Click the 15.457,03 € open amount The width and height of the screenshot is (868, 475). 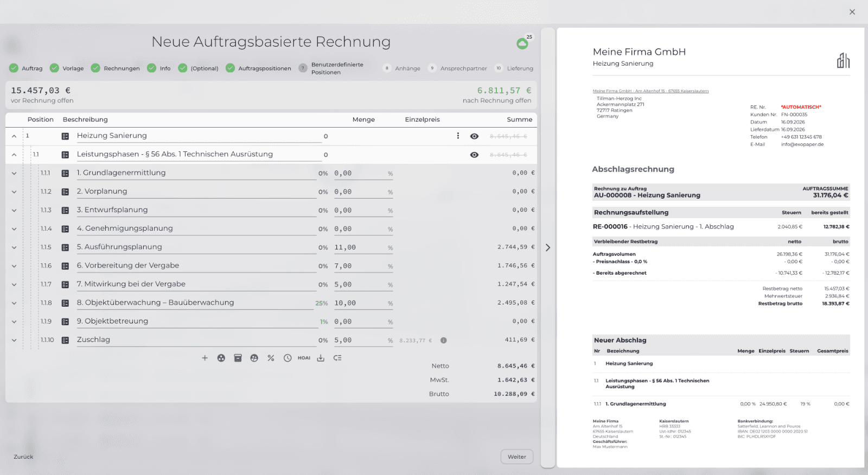pyautogui.click(x=41, y=91)
